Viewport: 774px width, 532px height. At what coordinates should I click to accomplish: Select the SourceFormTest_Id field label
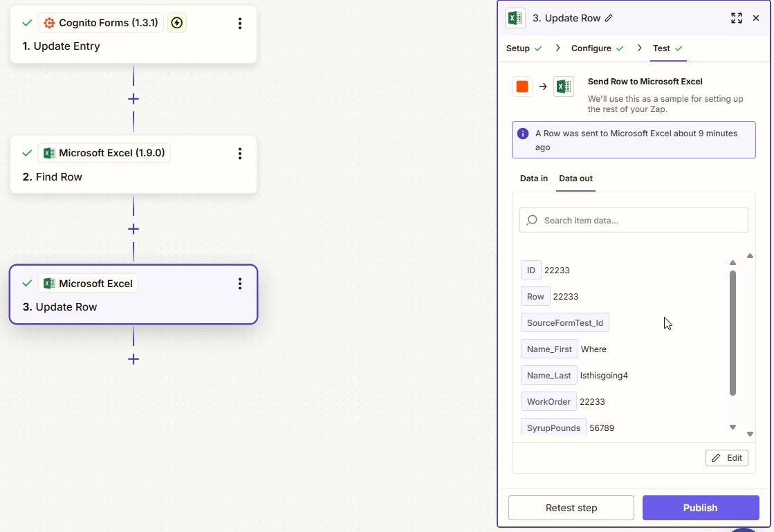pos(564,323)
